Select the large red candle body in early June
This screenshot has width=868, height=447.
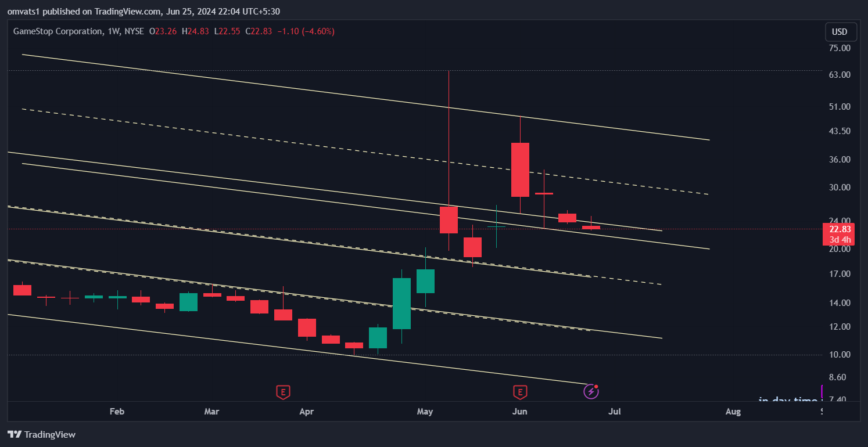pyautogui.click(x=520, y=170)
